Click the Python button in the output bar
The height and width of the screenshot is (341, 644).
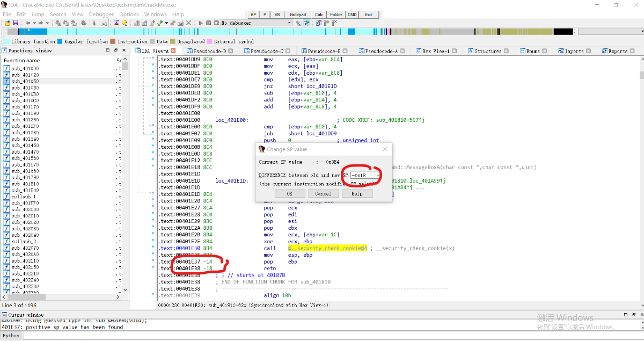(x=11, y=336)
